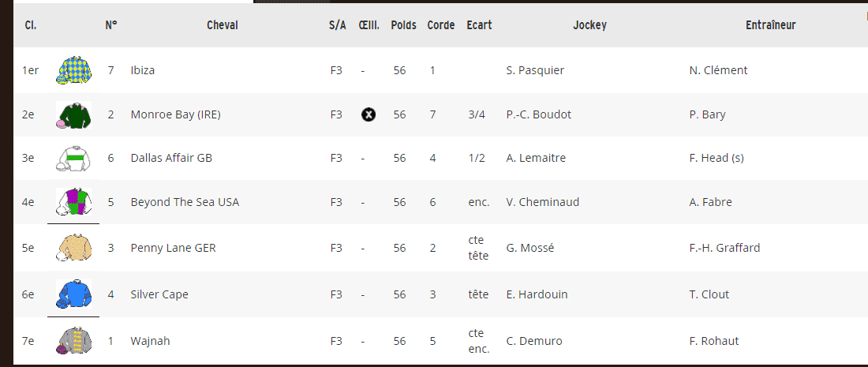Open jockey S. Pasquier's page

(x=535, y=70)
